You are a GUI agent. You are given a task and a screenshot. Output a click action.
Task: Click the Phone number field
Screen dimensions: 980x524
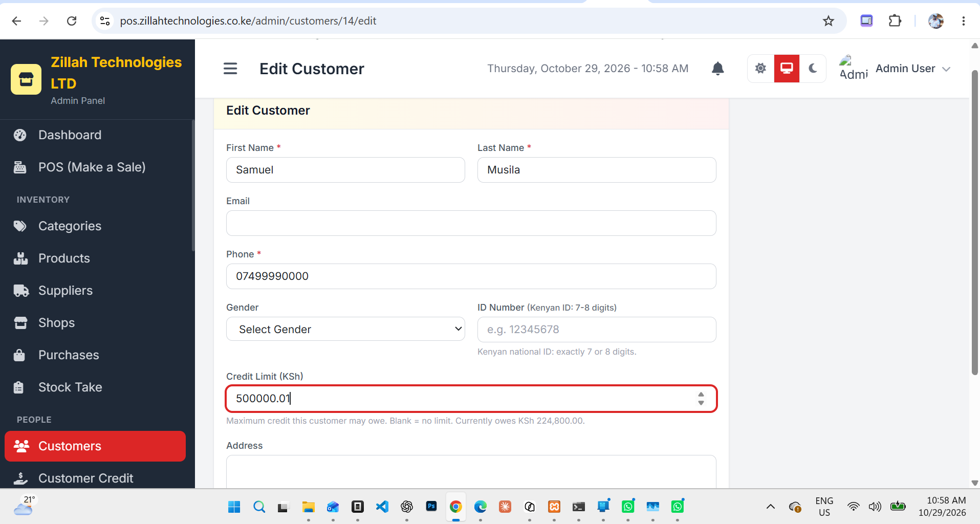pyautogui.click(x=471, y=276)
